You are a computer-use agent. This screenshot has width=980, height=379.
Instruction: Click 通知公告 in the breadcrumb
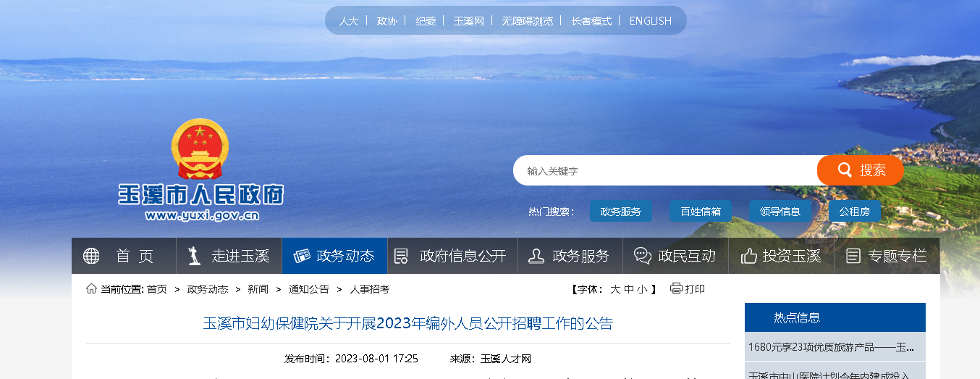point(309,289)
